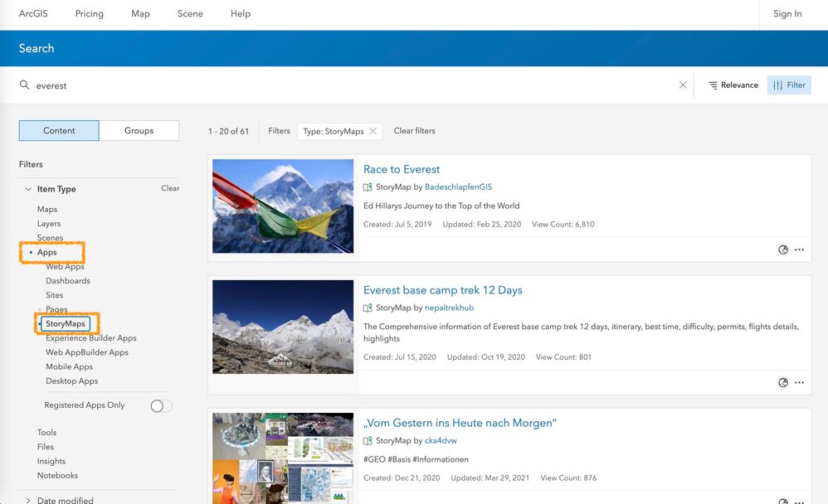
Task: Click the search magnifier icon
Action: pos(24,85)
